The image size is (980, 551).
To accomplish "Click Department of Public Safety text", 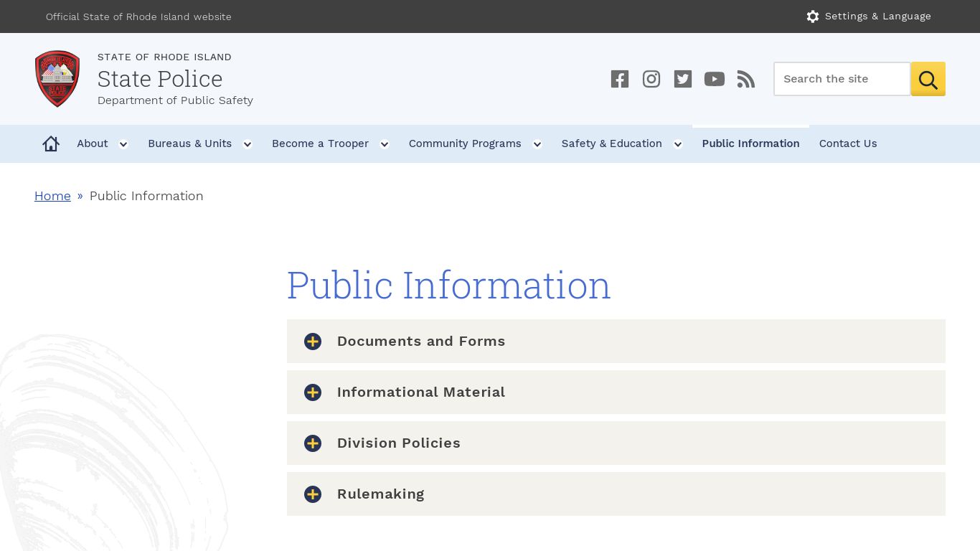I will [175, 100].
